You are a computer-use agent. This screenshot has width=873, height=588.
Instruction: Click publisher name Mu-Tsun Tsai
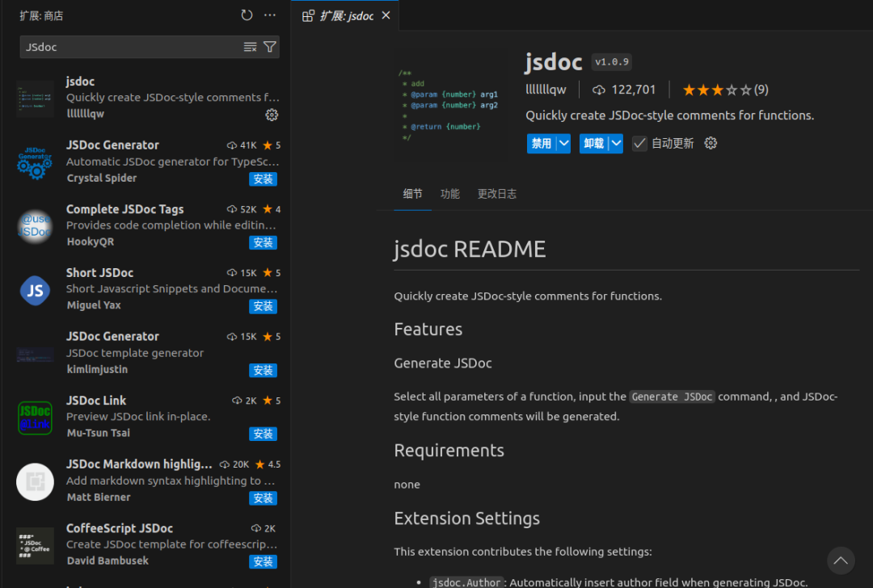click(x=98, y=433)
